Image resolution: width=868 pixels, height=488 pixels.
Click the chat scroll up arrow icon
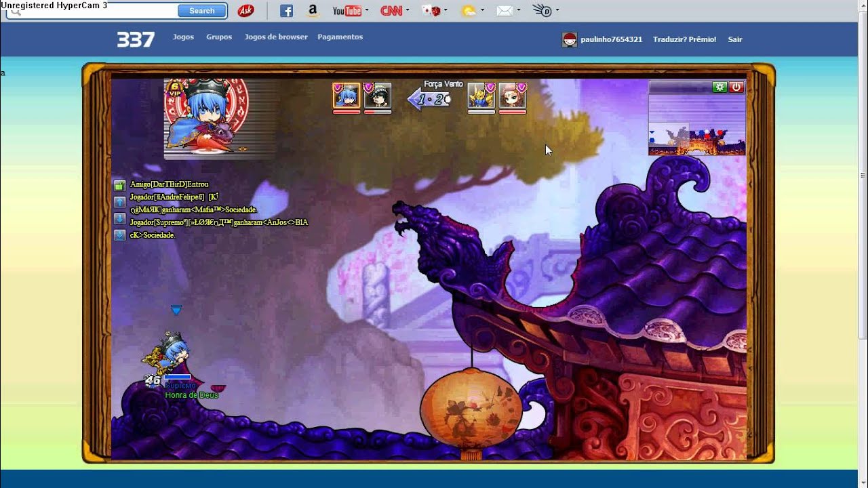119,202
